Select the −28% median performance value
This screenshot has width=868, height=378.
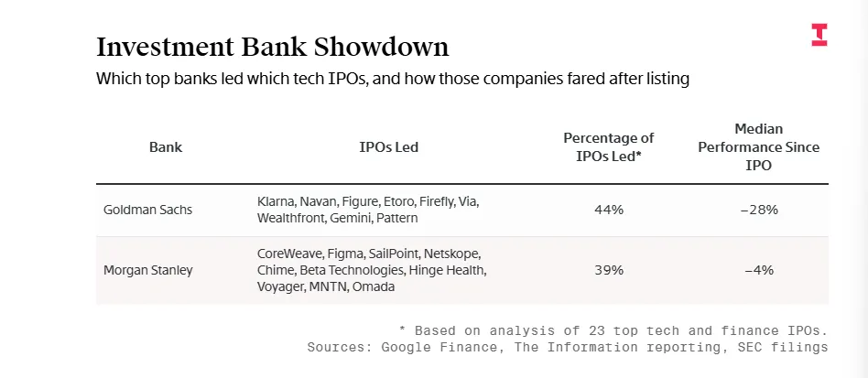(759, 210)
